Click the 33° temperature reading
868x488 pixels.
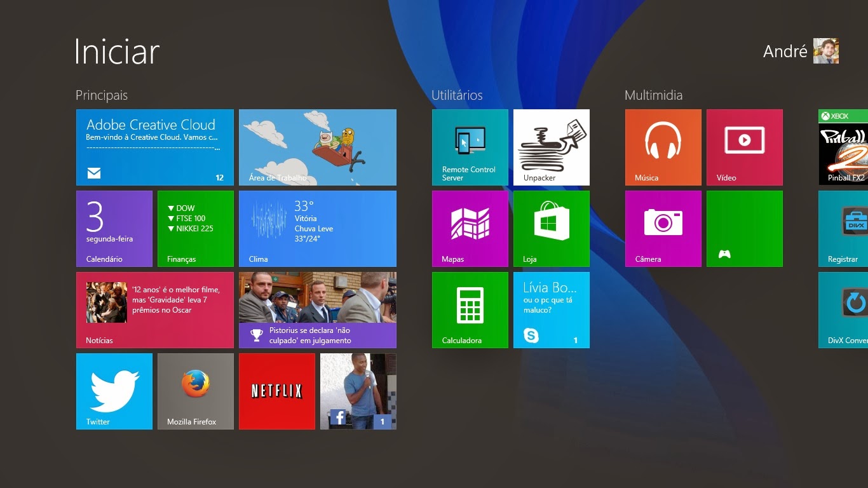coord(304,207)
